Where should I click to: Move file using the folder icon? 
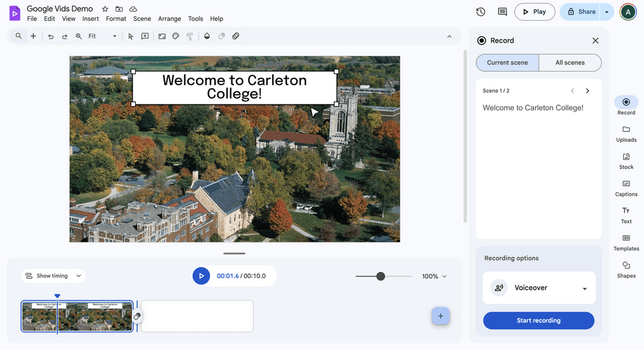(x=119, y=9)
